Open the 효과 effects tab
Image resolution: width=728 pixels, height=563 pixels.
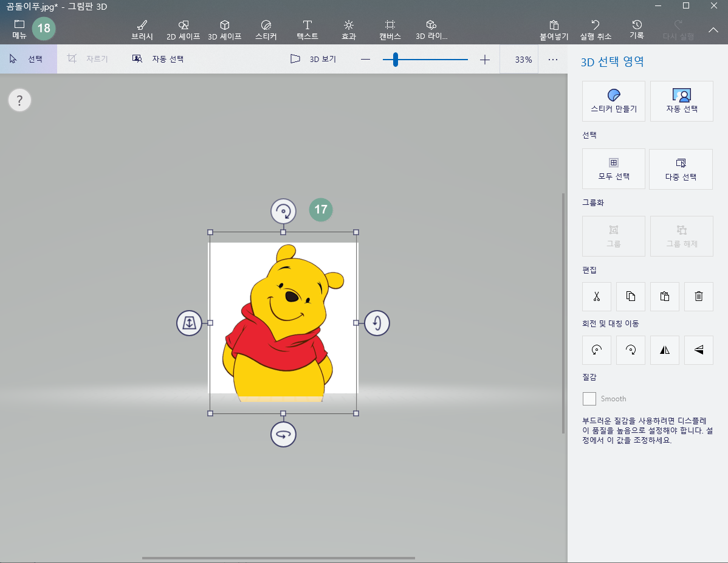(349, 30)
